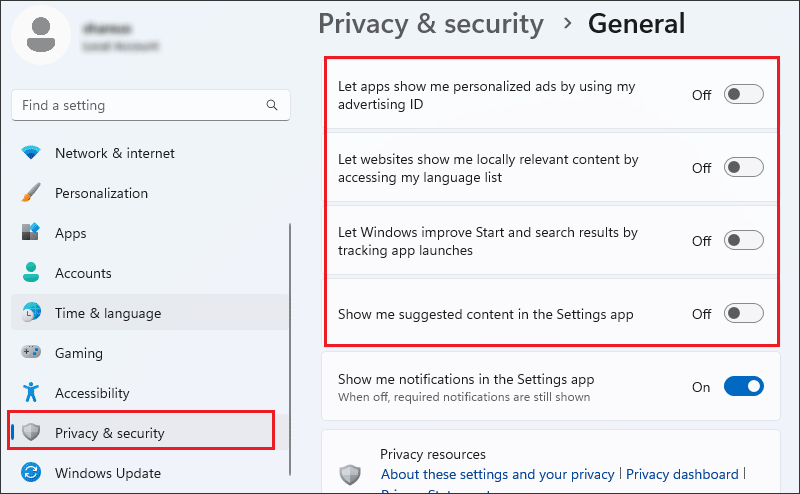Click the Privacy & security shield icon in sidebar
800x494 pixels.
coord(31,432)
